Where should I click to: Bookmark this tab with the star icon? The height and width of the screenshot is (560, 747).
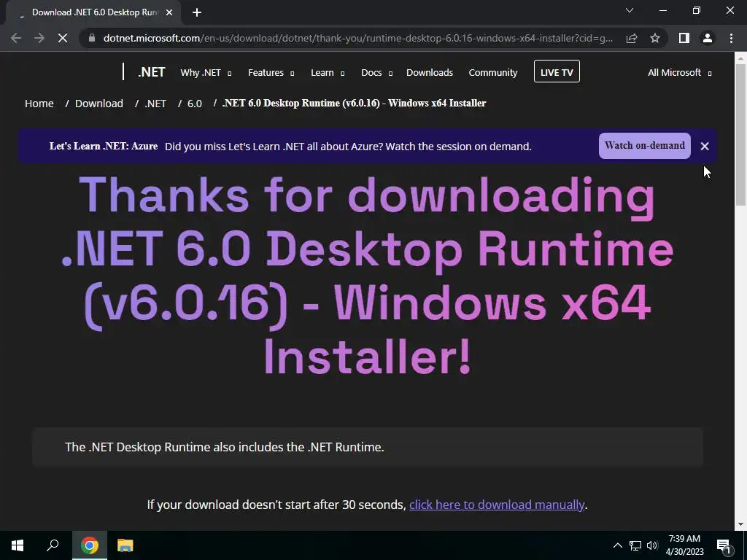(655, 38)
